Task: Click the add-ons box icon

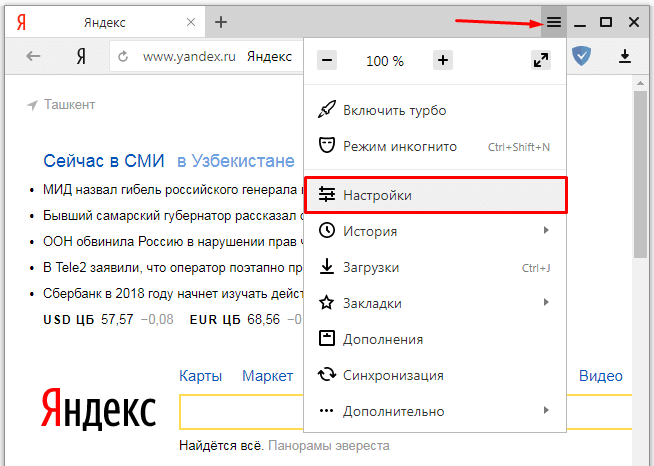Action: tap(327, 338)
